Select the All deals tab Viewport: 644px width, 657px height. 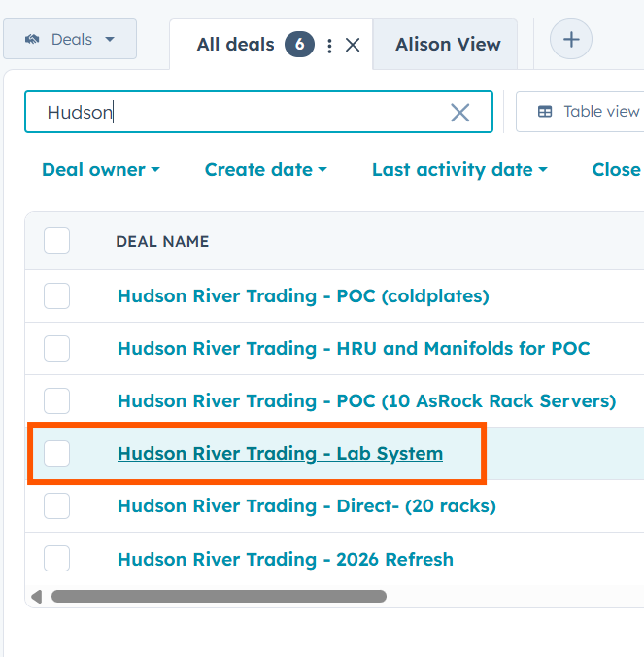pos(235,45)
